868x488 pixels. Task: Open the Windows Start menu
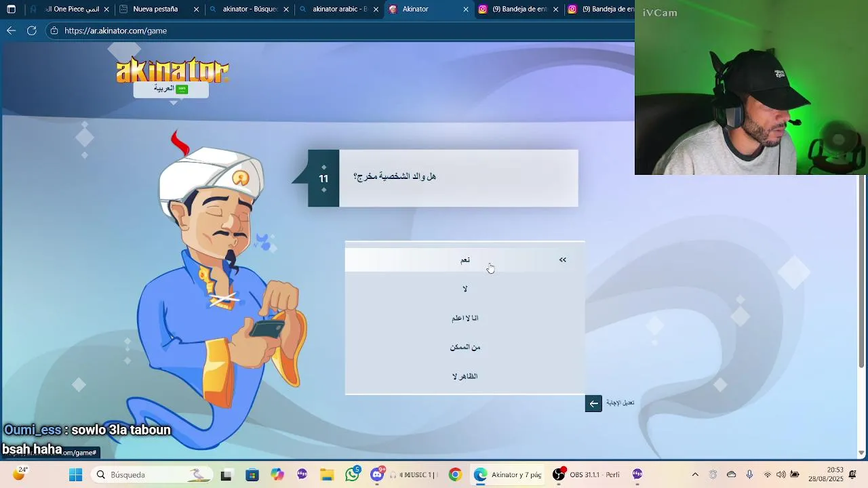(75, 474)
